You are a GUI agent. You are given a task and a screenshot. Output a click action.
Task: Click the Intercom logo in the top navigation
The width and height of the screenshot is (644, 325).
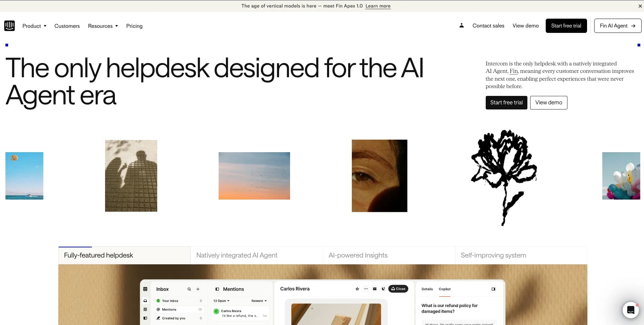point(9,25)
